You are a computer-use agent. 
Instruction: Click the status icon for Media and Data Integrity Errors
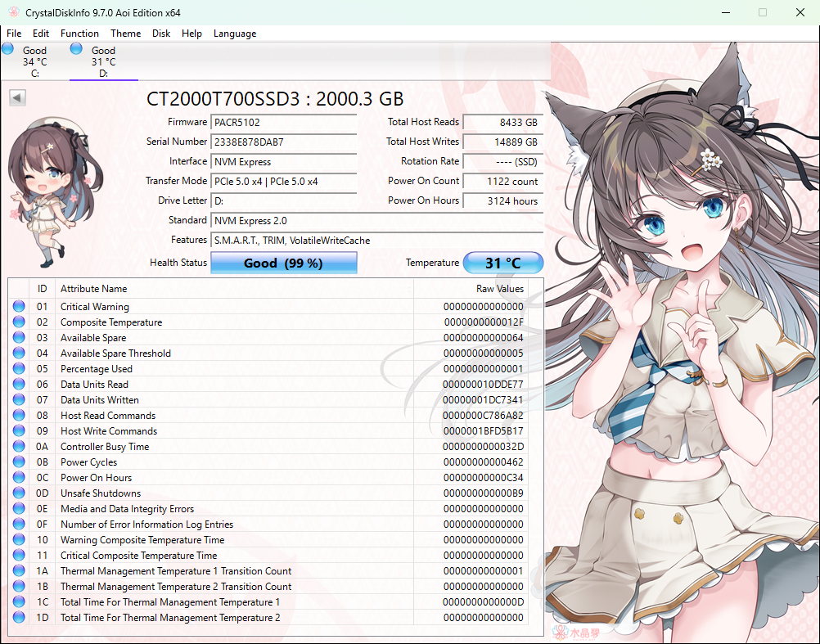[19, 509]
